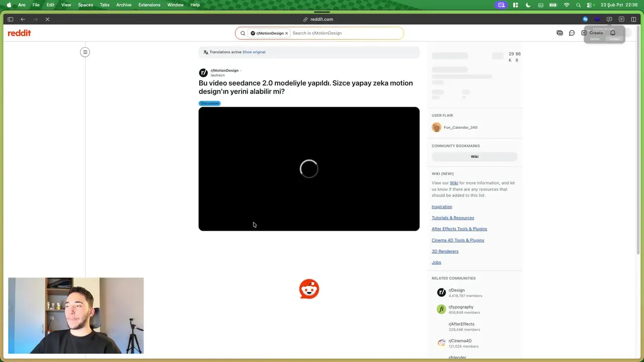The height and width of the screenshot is (362, 644).
Task: Open the Spaces menu
Action: (x=86, y=5)
